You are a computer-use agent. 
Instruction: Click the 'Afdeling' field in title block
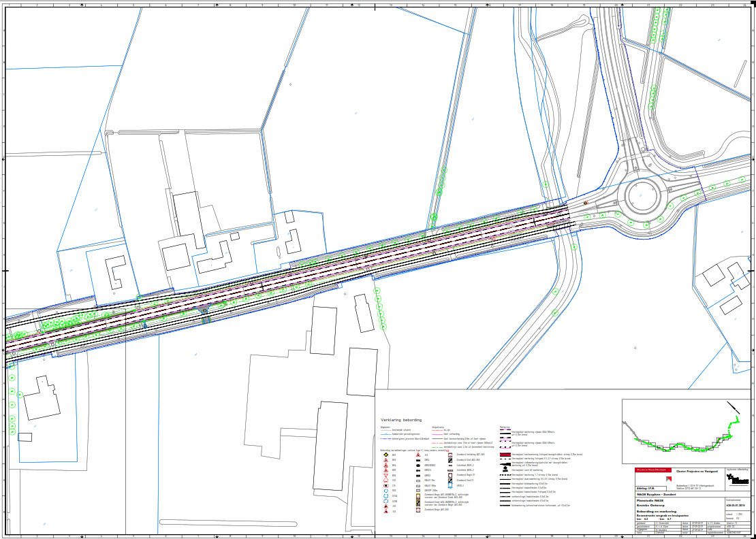(x=646, y=488)
